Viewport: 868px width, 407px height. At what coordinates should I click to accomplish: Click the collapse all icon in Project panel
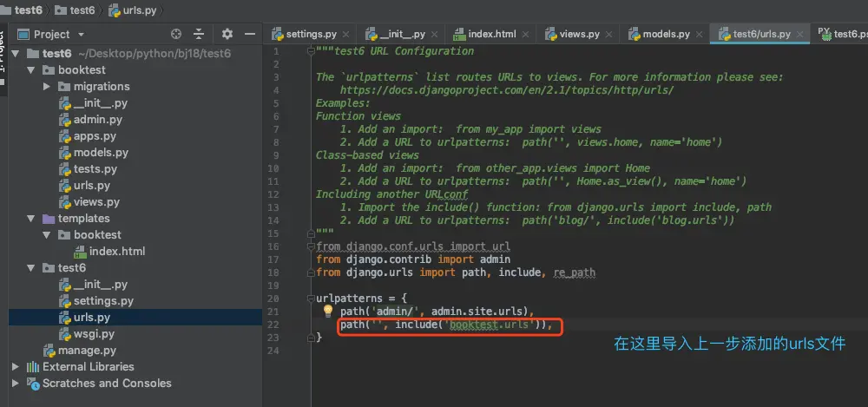pos(199,35)
